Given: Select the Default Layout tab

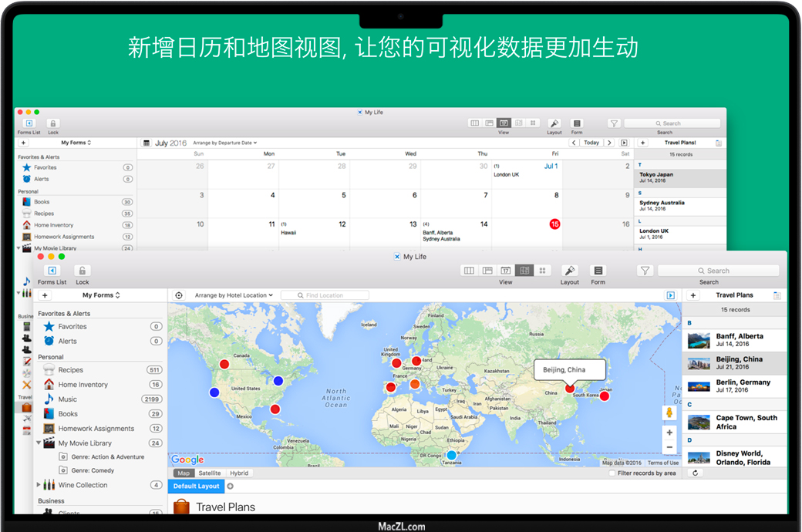Looking at the screenshot, I should [x=196, y=487].
